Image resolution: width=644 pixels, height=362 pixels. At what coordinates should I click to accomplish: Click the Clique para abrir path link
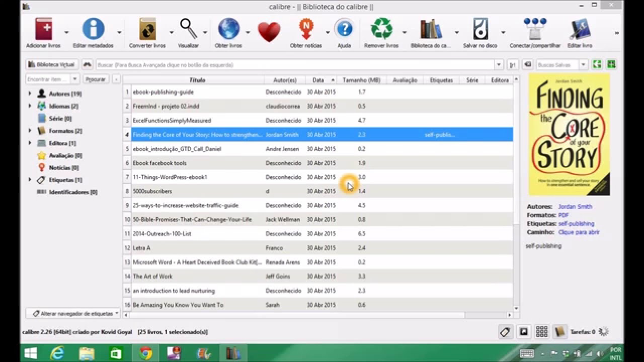coord(579,232)
